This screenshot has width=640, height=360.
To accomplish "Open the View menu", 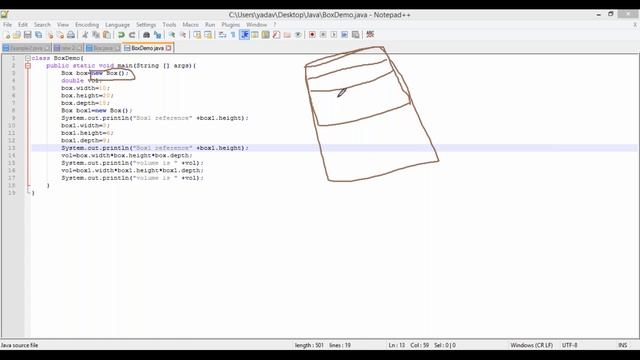I will (x=63, y=24).
